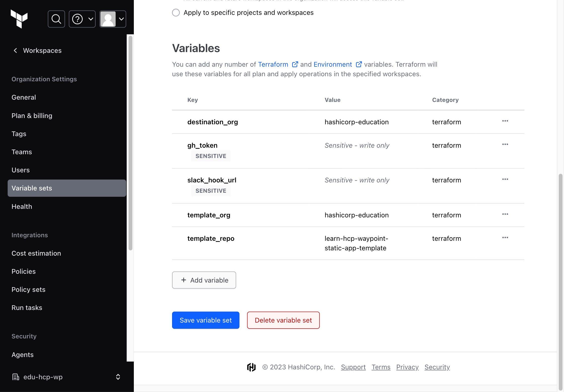Select Variable sets in sidebar
The height and width of the screenshot is (392, 564).
coord(67,188)
